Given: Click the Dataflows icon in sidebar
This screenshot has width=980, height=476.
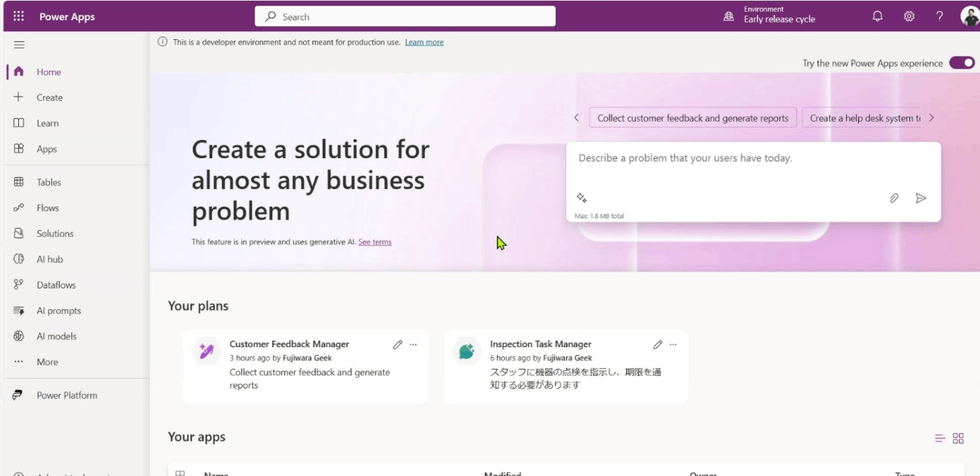Looking at the screenshot, I should click(x=19, y=285).
